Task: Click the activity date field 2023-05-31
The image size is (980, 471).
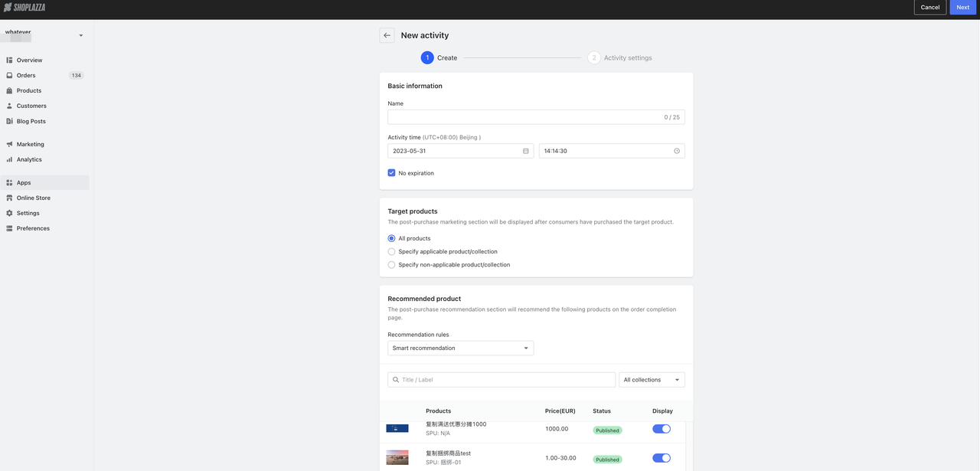Action: coord(461,151)
